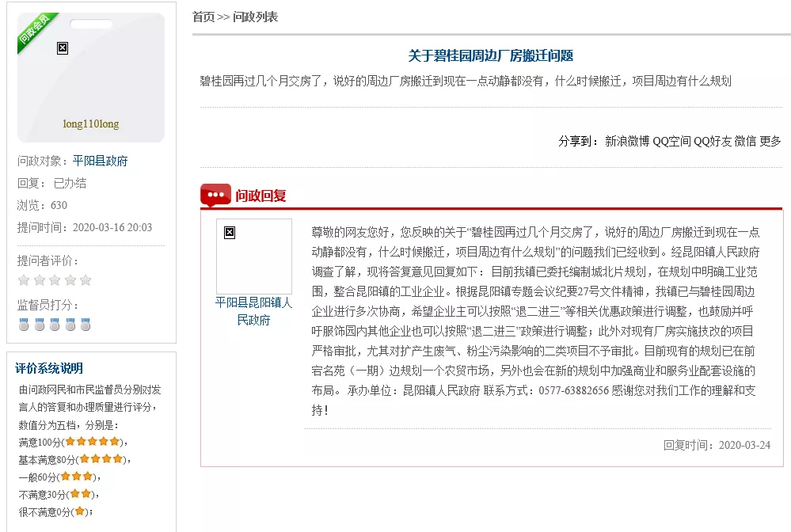
Task: Click the phone number 0577-63882656 in reply
Action: pyautogui.click(x=573, y=391)
